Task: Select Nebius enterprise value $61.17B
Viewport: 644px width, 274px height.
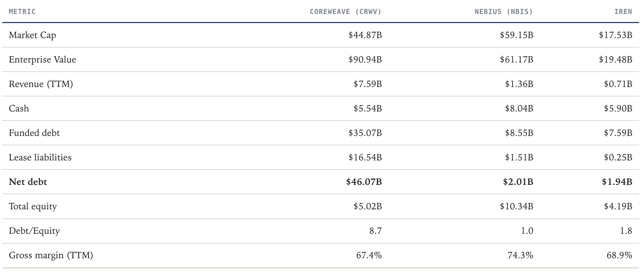Action: [517, 59]
